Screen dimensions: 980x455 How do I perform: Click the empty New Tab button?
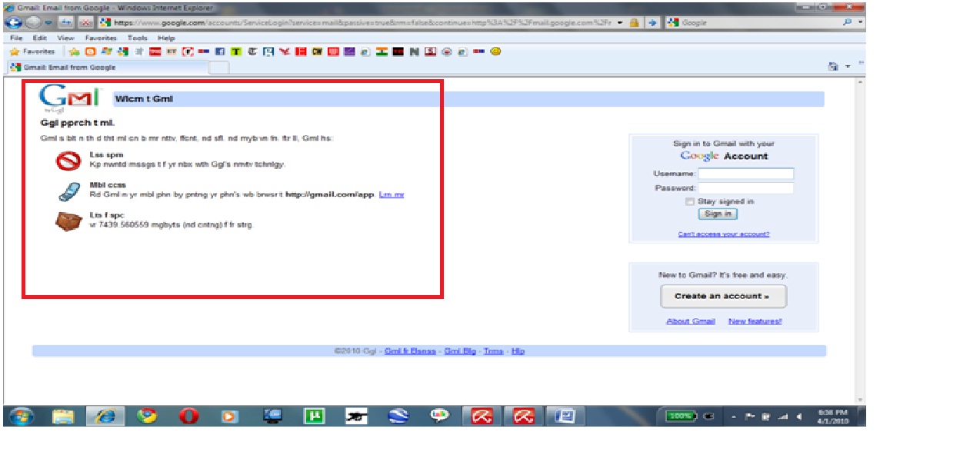[x=219, y=68]
